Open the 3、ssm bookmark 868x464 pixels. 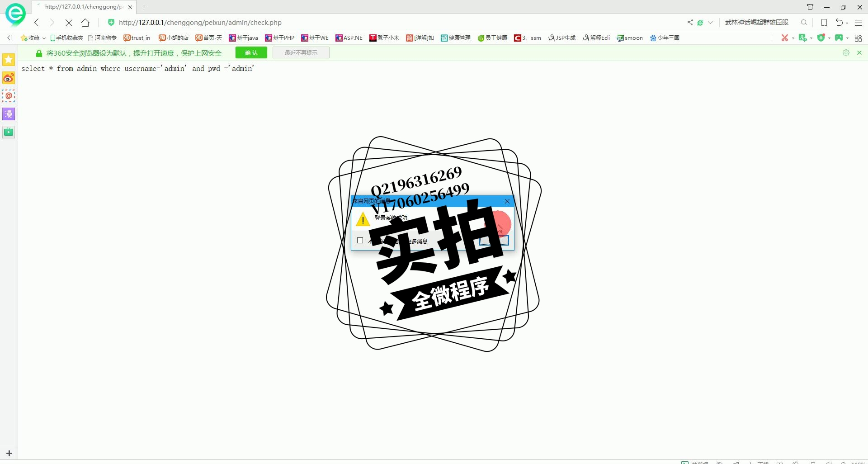coord(528,38)
